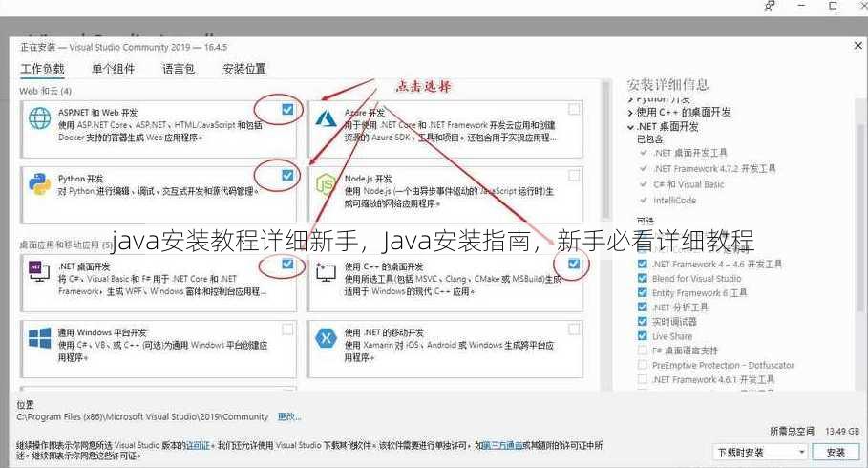This screenshot has width=868, height=468.
Task: Click the ASP.NET globe workload icon
Action: click(x=39, y=118)
